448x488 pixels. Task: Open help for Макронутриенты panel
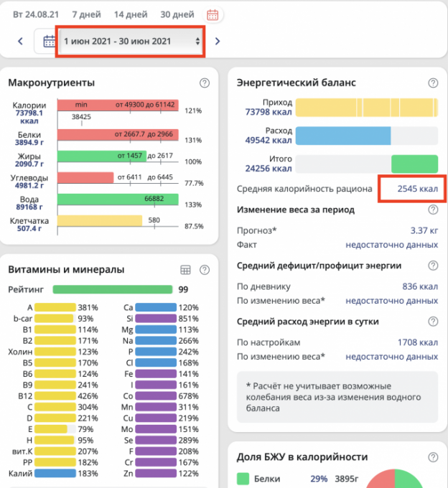pos(204,83)
